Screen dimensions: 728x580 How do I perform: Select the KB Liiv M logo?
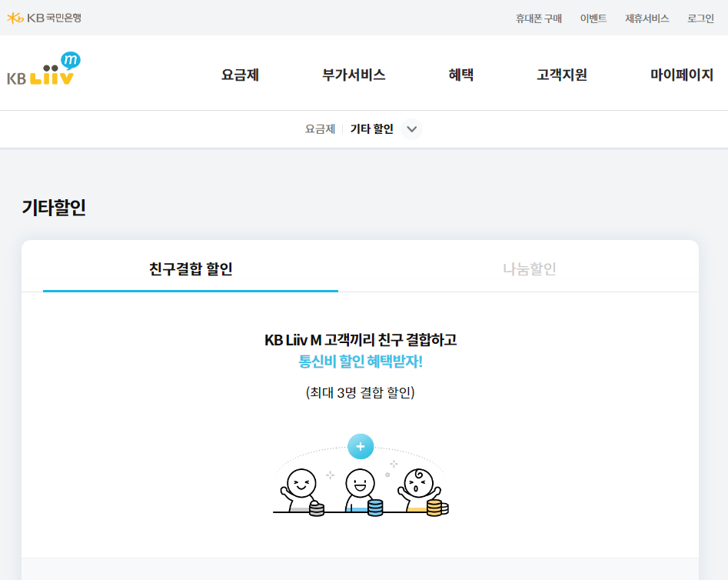(44, 69)
